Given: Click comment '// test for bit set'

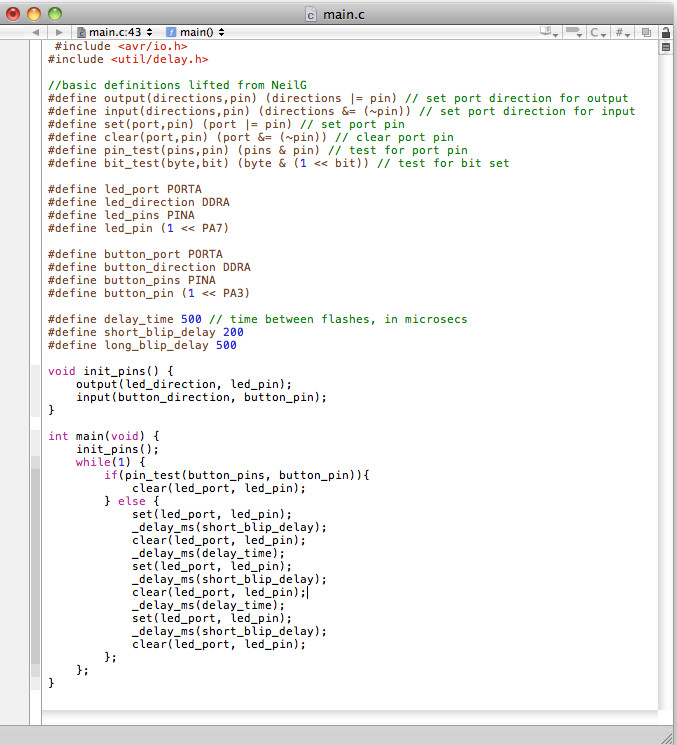Looking at the screenshot, I should pyautogui.click(x=443, y=163).
